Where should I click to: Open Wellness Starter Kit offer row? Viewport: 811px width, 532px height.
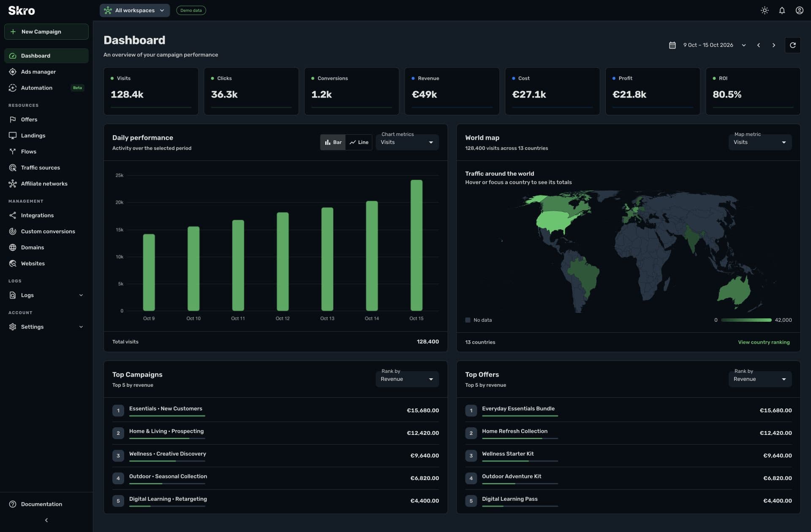(x=628, y=456)
